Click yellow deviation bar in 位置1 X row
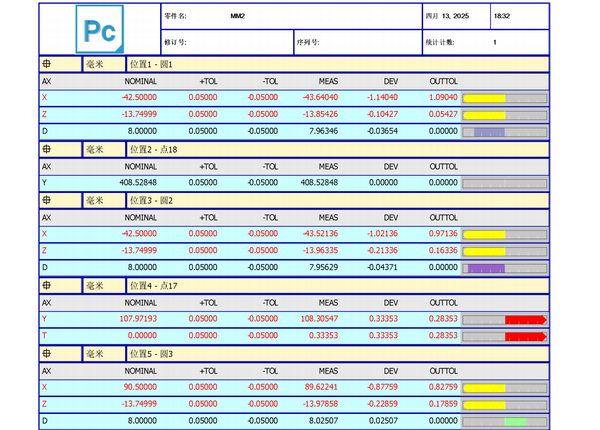 tap(487, 98)
